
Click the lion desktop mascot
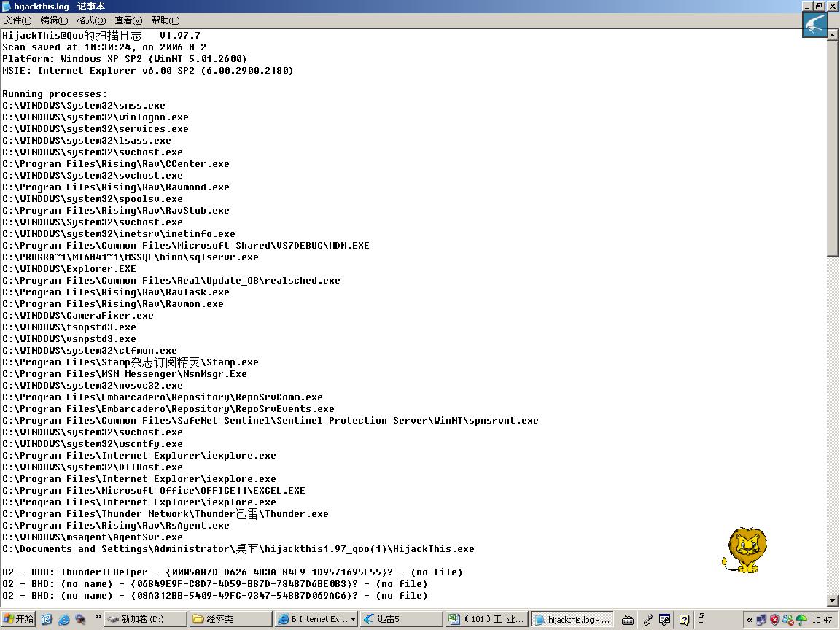pyautogui.click(x=745, y=551)
